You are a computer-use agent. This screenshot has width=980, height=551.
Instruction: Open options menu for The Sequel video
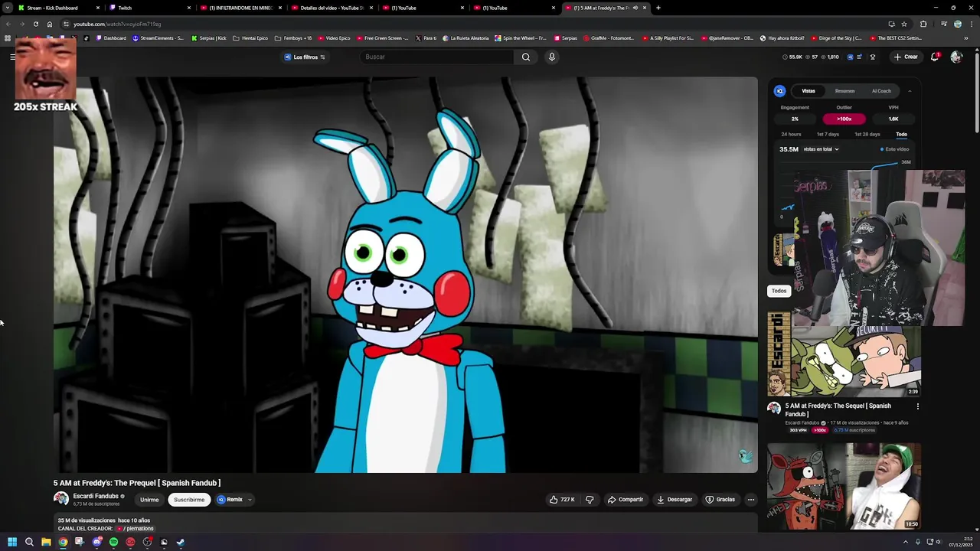(918, 406)
